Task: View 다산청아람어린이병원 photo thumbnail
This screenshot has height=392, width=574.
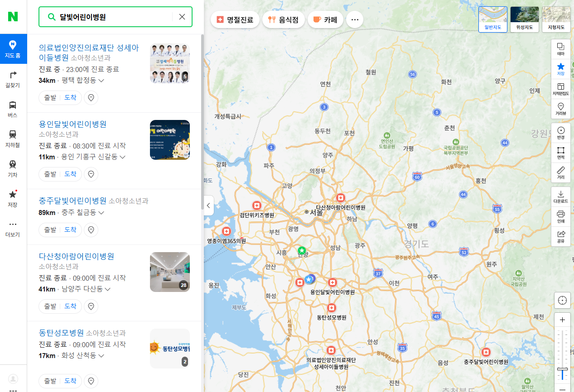Action: coord(170,272)
